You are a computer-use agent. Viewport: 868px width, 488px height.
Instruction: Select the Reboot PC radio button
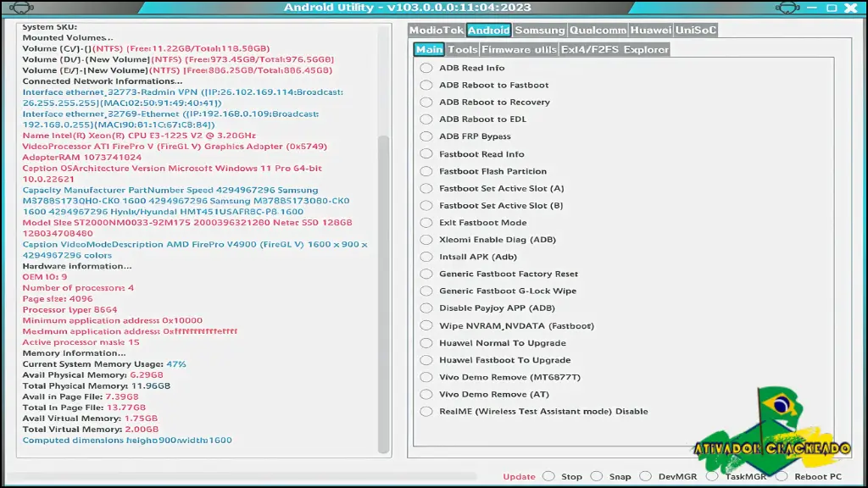[782, 476]
